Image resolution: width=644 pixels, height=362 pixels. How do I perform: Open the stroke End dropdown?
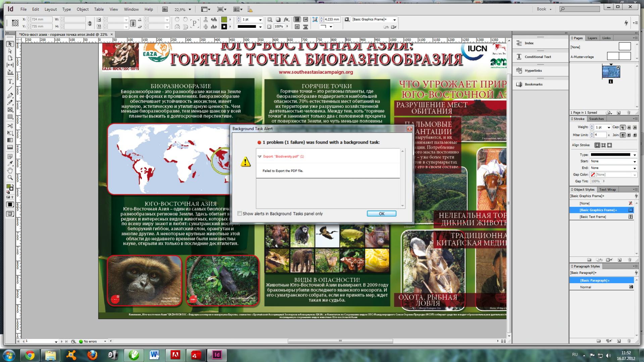(635, 168)
